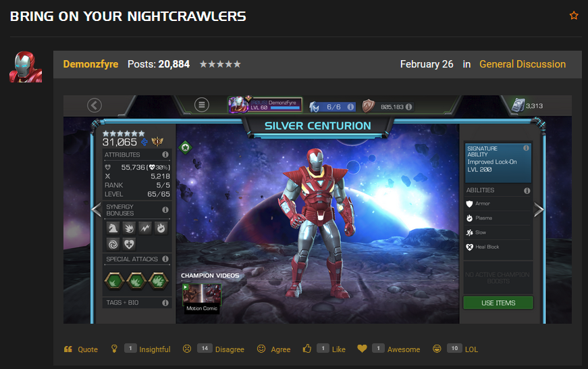
Task: Open Signature Ability info icon
Action: pos(526,148)
